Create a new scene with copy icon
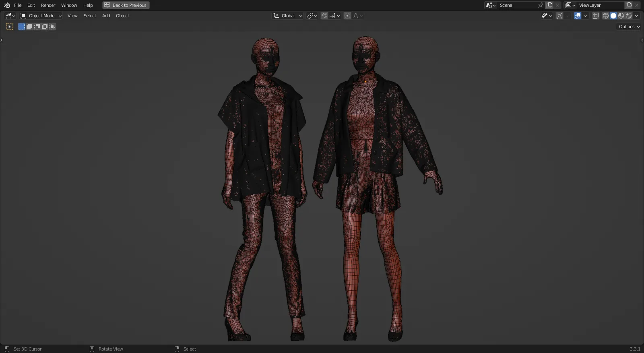Screen dimensions: 644x353 click(549, 5)
